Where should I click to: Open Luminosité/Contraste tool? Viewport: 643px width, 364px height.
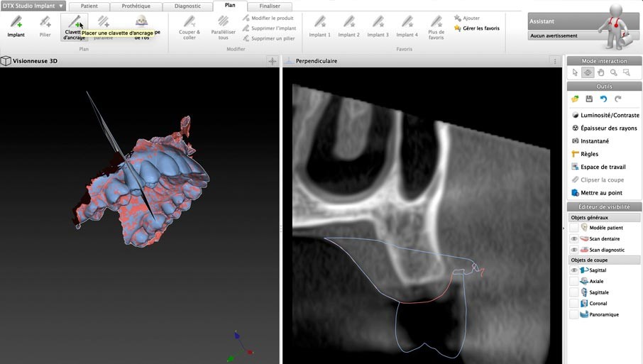[605, 115]
